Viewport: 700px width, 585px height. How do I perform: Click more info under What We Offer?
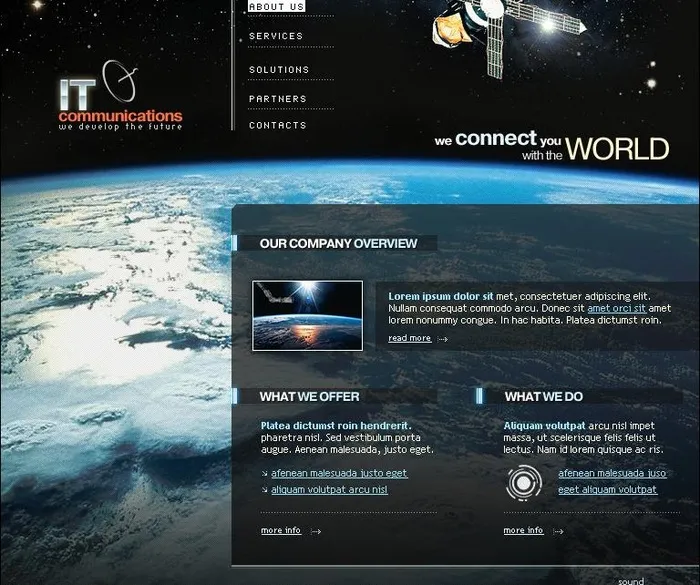[281, 530]
